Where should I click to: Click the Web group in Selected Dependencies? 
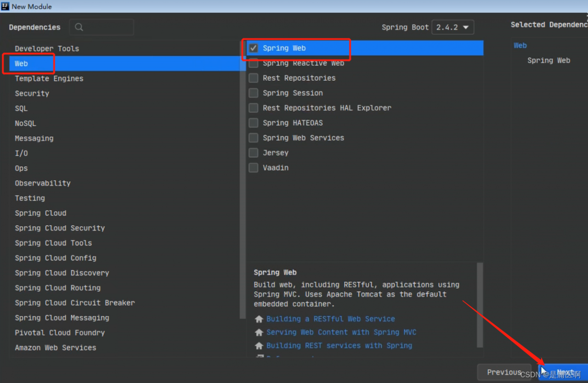coord(520,45)
